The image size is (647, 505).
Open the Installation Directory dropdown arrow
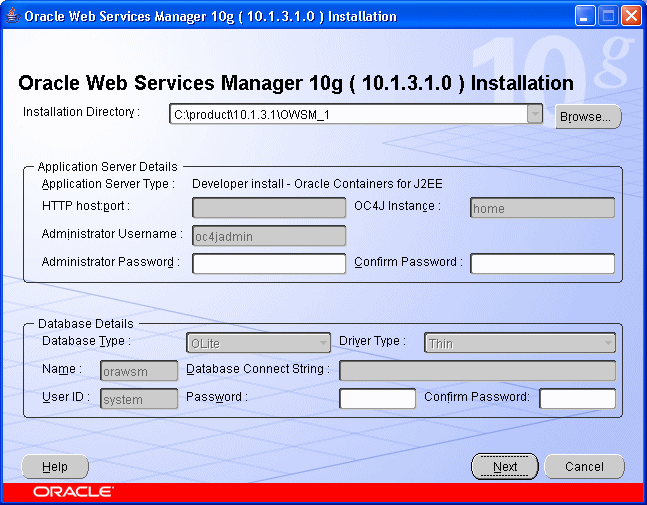(534, 114)
